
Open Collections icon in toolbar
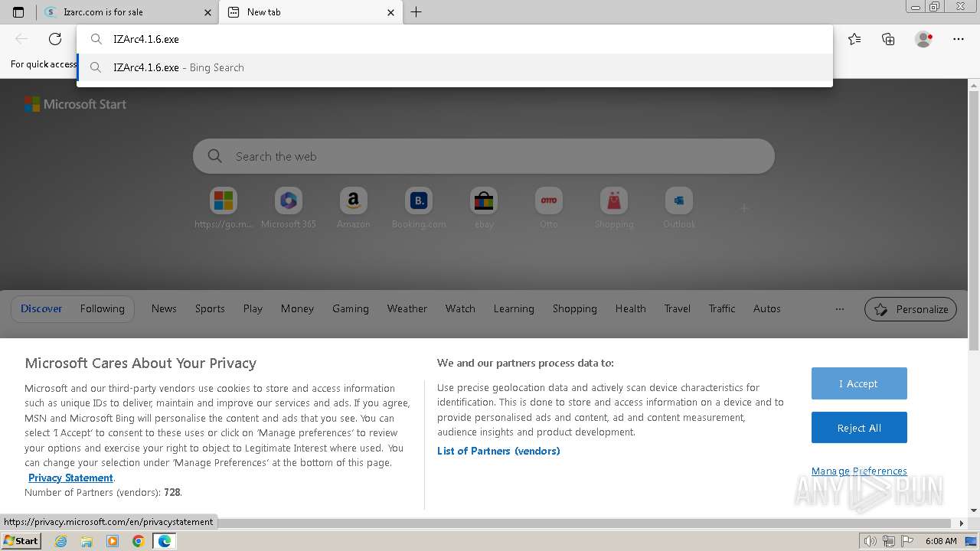(x=888, y=39)
